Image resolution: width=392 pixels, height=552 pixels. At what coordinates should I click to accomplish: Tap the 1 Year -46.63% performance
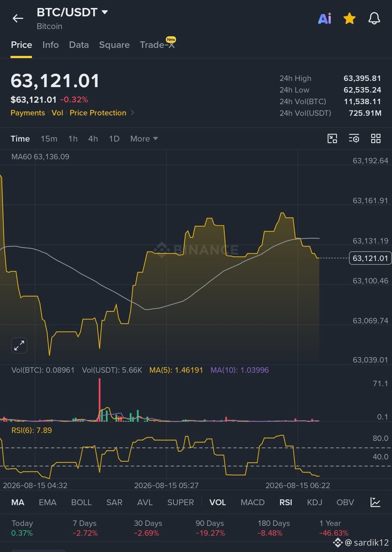pyautogui.click(x=334, y=528)
